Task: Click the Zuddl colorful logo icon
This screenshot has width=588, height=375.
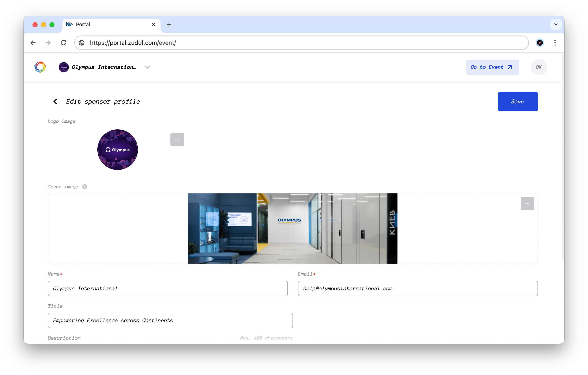Action: click(x=40, y=67)
